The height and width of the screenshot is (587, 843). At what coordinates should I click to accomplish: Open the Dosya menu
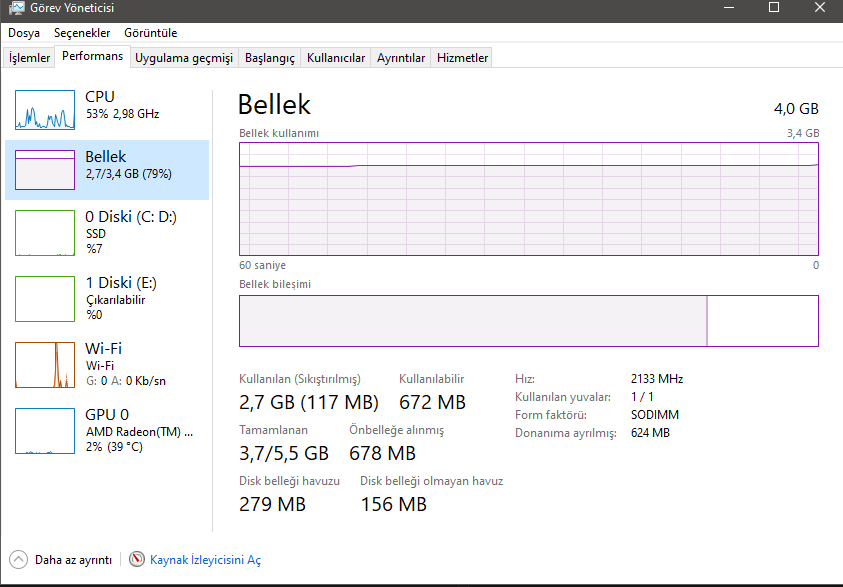click(x=24, y=33)
